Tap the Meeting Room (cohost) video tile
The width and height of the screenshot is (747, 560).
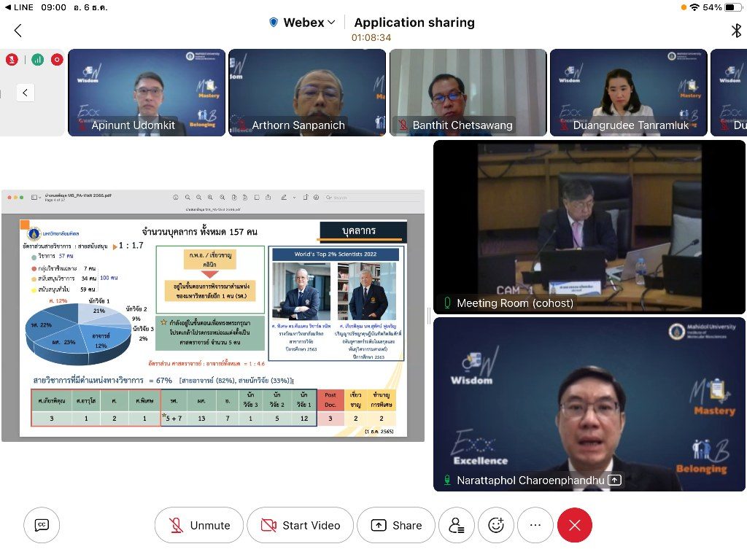[589, 227]
